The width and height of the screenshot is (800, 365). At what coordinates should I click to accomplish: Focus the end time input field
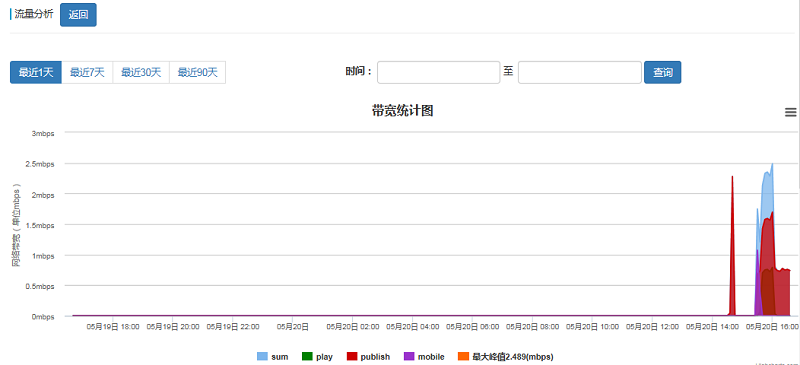[x=580, y=72]
